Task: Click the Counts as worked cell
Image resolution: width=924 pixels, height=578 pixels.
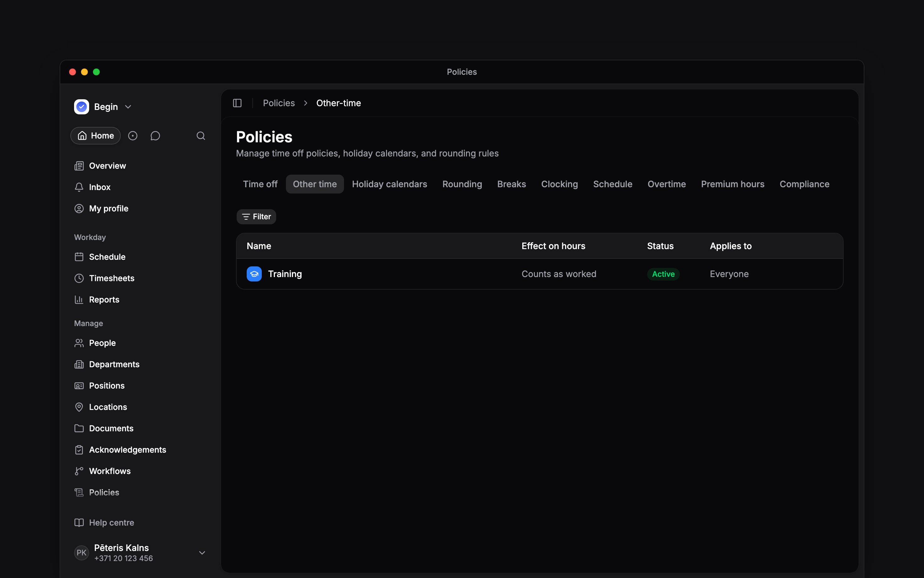Action: pyautogui.click(x=559, y=274)
